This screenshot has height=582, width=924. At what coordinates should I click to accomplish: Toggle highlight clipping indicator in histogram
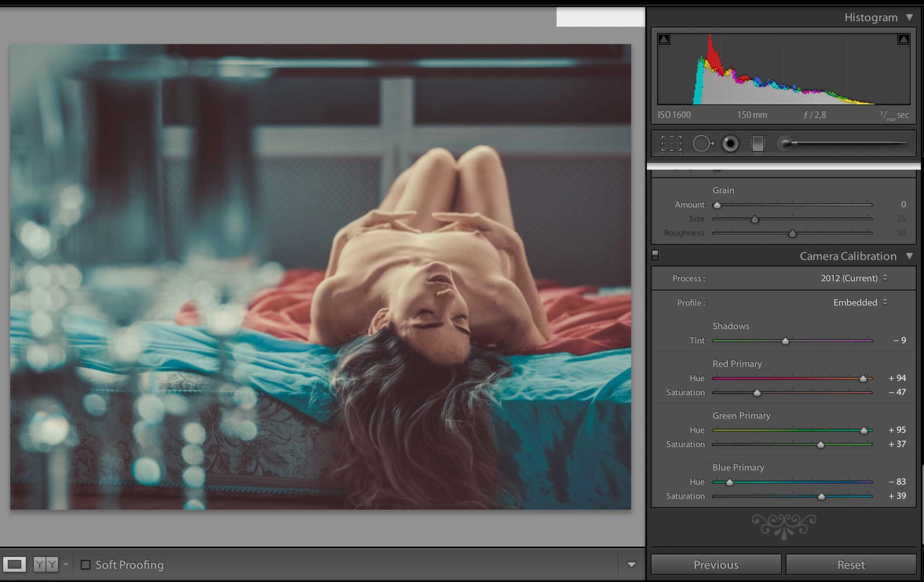pyautogui.click(x=903, y=39)
